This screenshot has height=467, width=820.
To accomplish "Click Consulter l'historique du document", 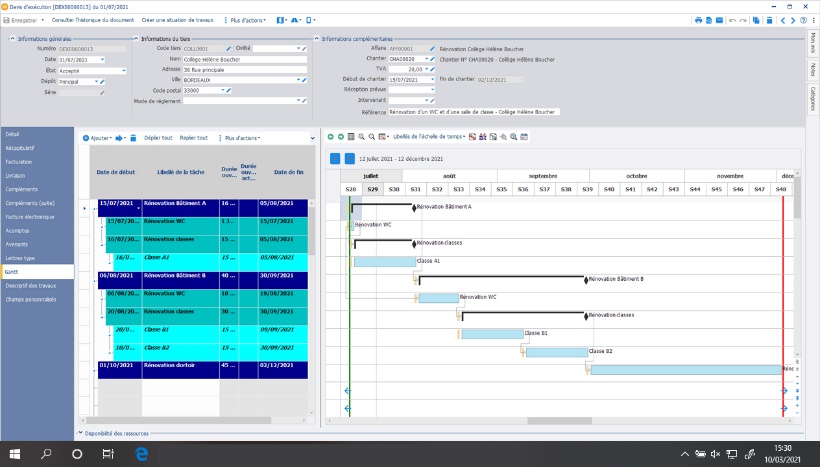I will [x=93, y=20].
